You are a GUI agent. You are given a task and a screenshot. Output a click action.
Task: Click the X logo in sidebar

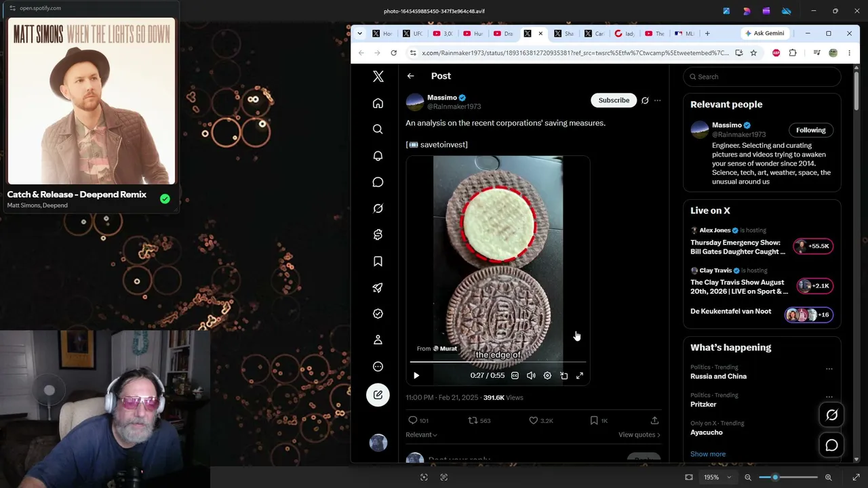378,77
